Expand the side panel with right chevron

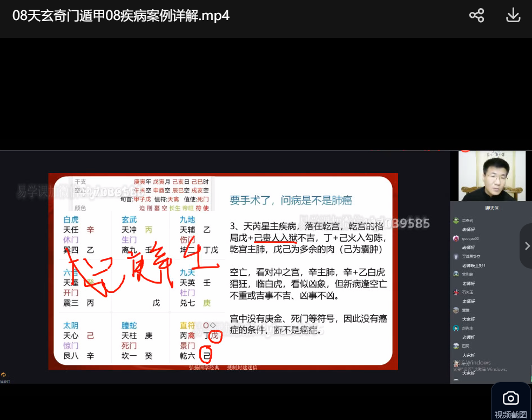point(527,246)
